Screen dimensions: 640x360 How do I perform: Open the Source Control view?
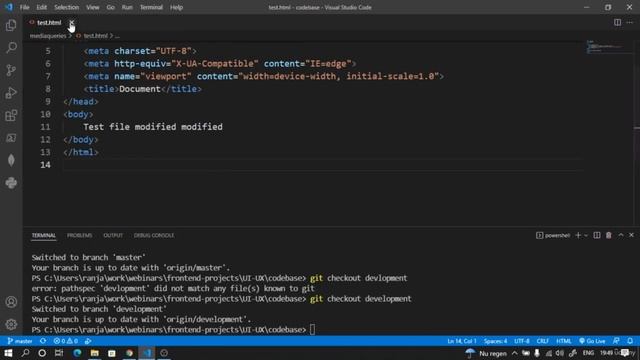[11, 70]
